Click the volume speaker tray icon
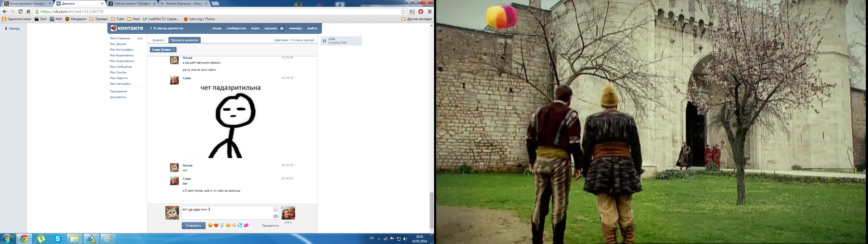 click(405, 239)
